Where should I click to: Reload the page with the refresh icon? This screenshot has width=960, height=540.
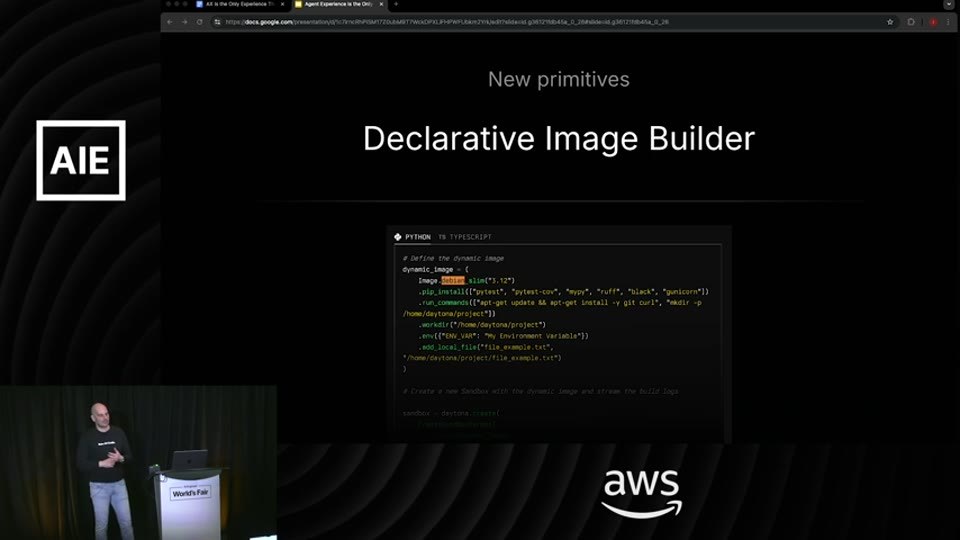[200, 22]
